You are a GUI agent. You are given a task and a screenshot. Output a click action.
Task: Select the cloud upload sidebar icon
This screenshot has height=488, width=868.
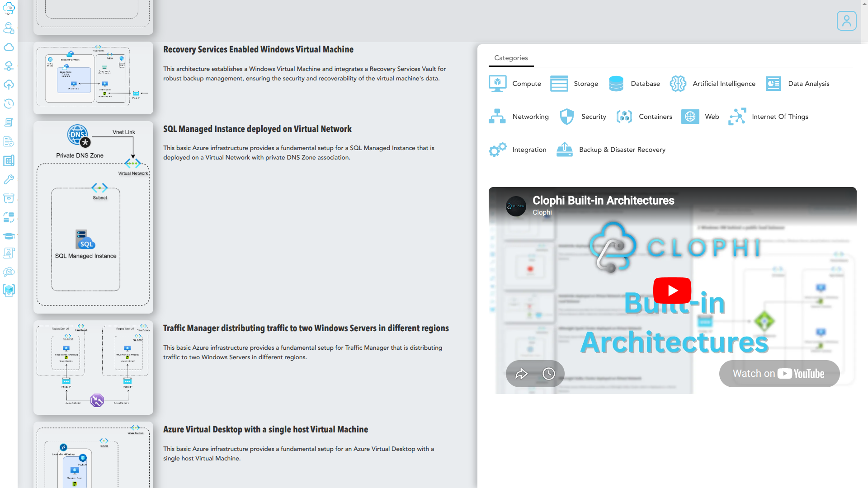point(9,84)
